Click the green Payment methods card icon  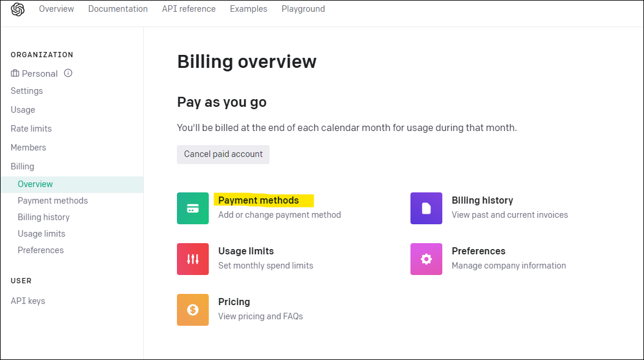coord(193,208)
